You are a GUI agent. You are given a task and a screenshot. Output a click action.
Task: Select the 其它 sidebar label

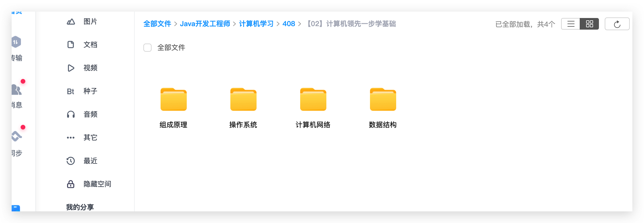click(90, 138)
